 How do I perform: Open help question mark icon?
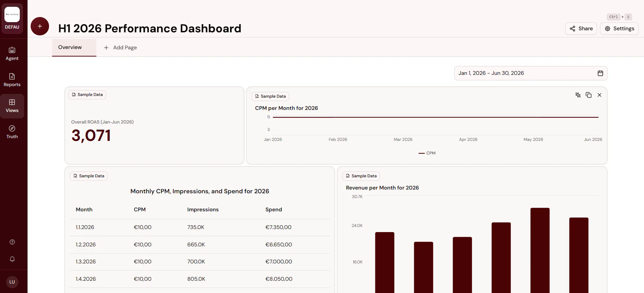click(x=12, y=242)
